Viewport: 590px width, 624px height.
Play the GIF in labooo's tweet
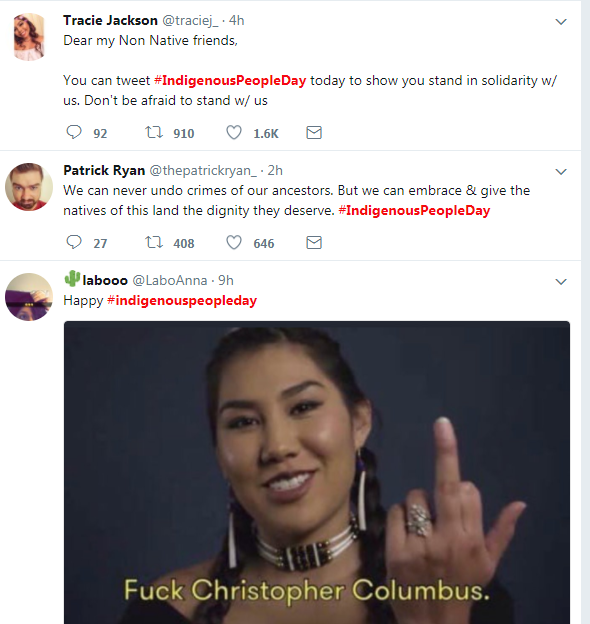[317, 472]
